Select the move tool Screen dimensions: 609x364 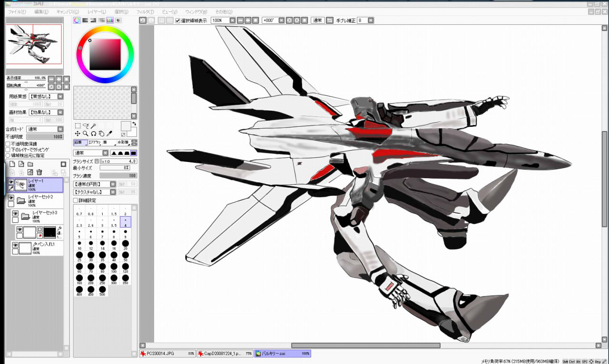tap(78, 134)
